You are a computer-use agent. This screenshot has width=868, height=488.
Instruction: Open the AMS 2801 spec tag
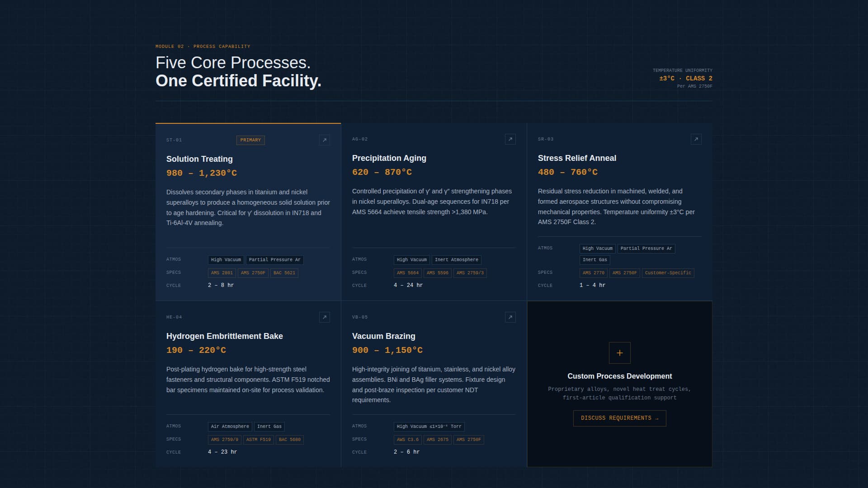222,272
